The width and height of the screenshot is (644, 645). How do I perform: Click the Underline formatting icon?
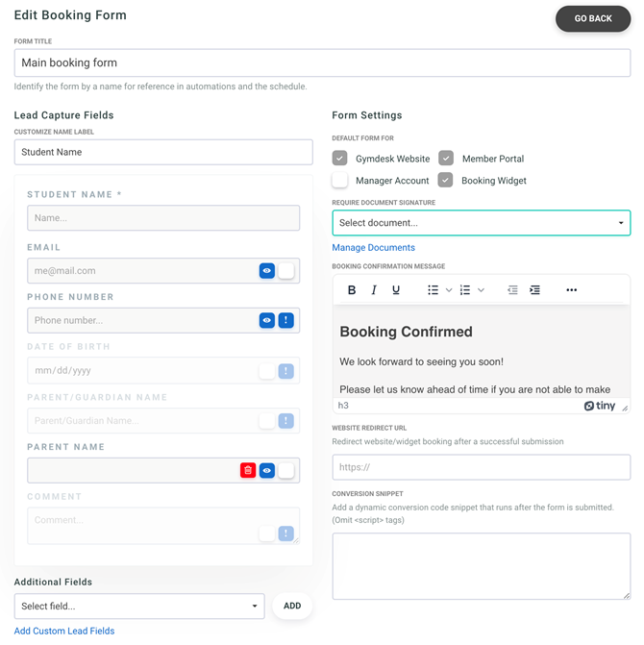396,290
